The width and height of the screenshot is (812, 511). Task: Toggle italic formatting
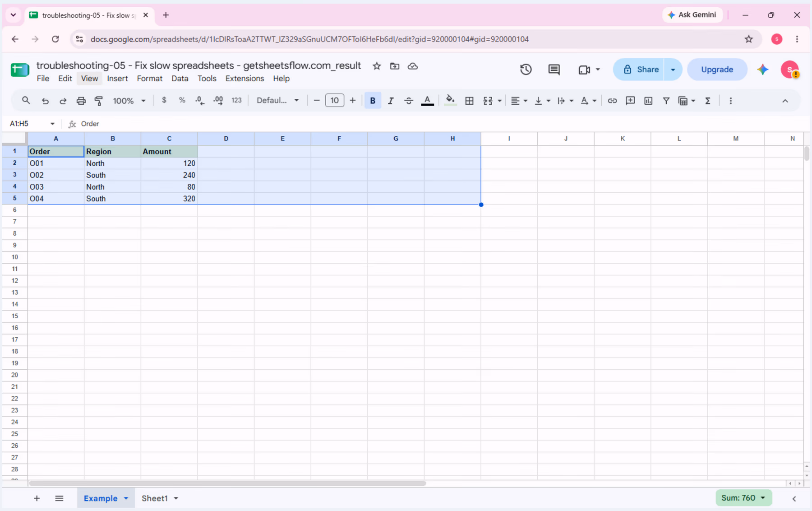point(391,101)
